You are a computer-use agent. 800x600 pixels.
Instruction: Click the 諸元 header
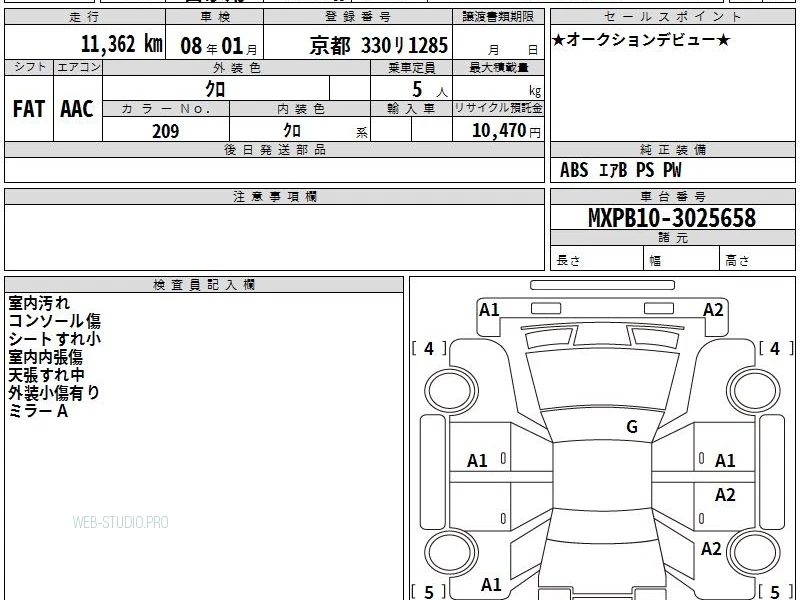click(673, 237)
